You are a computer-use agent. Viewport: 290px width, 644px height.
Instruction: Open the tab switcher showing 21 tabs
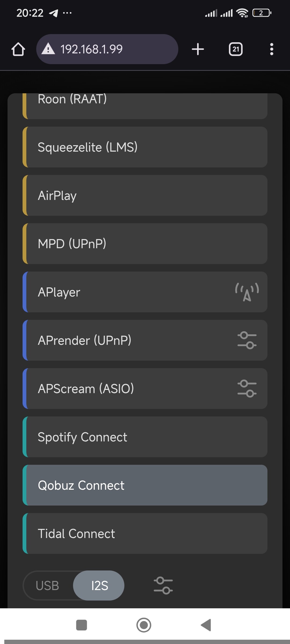click(235, 49)
